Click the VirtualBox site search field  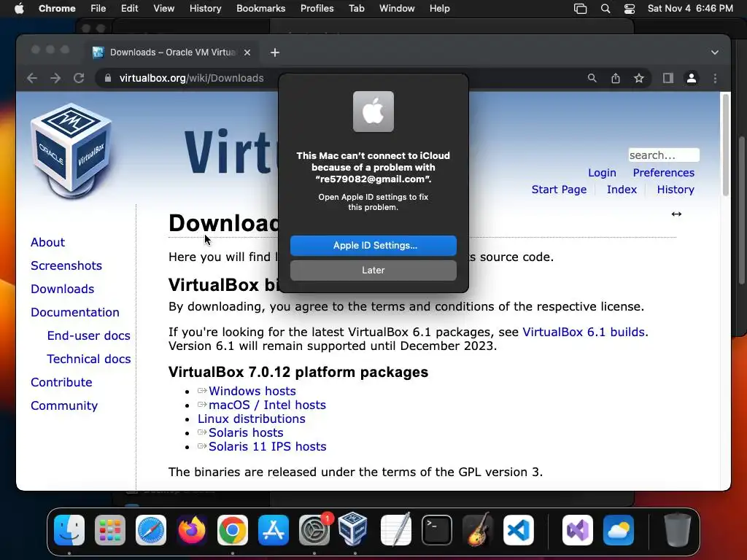(x=664, y=155)
